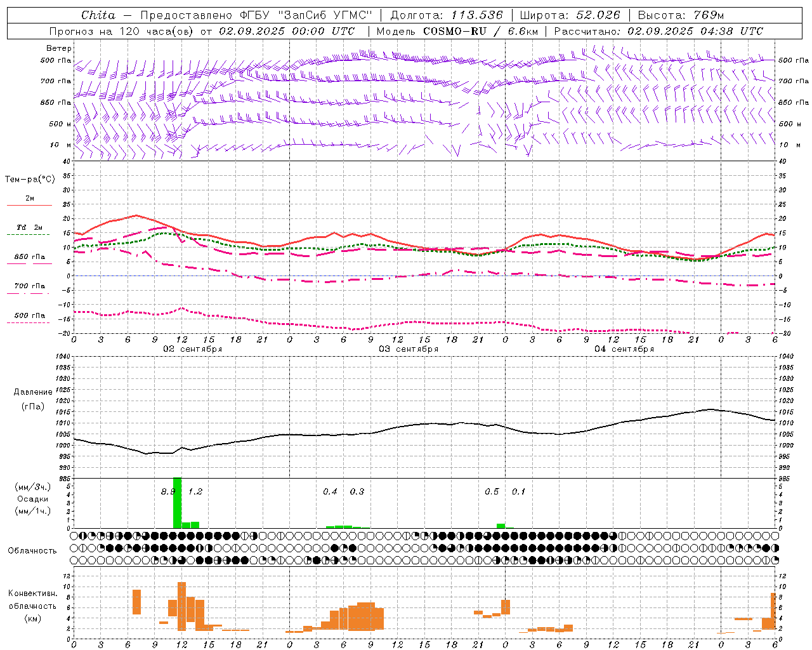Click the '02 сентября' date label

tap(192, 349)
